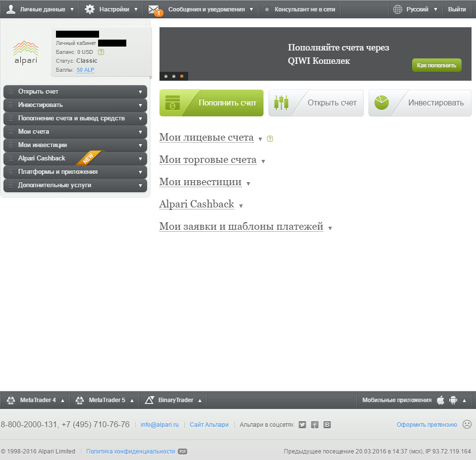Open Alpari Twitter page icon
Viewport: 476px width, 460px height.
(302, 425)
